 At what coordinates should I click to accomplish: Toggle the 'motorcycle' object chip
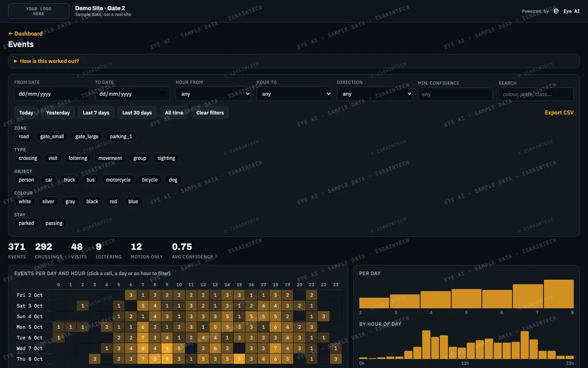[119, 180]
